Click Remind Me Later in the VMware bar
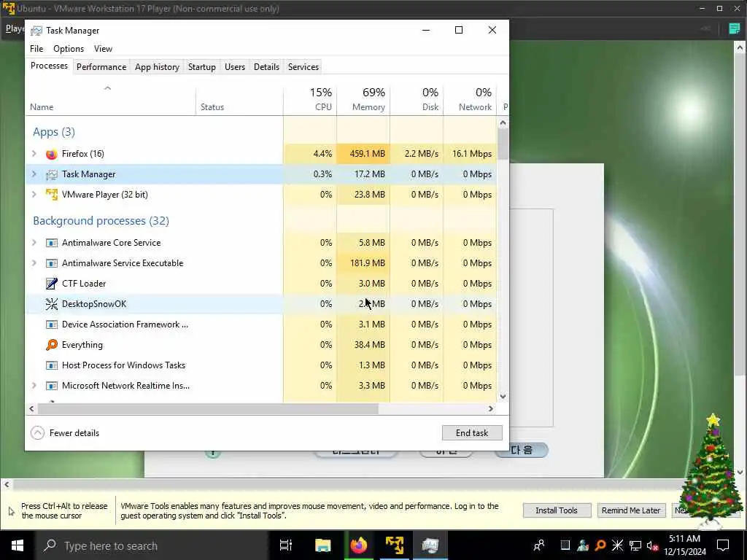Viewport: 747px width, 560px height. (x=631, y=510)
